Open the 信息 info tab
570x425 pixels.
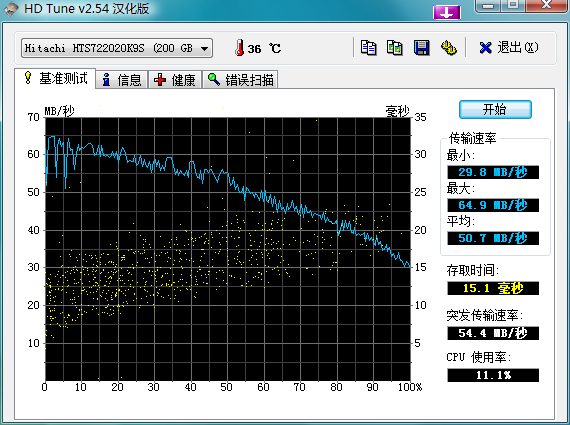tap(121, 80)
